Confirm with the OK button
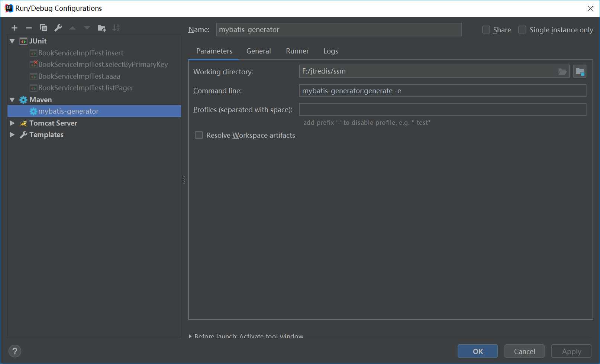Screen dimensions: 600x364 pos(478,351)
